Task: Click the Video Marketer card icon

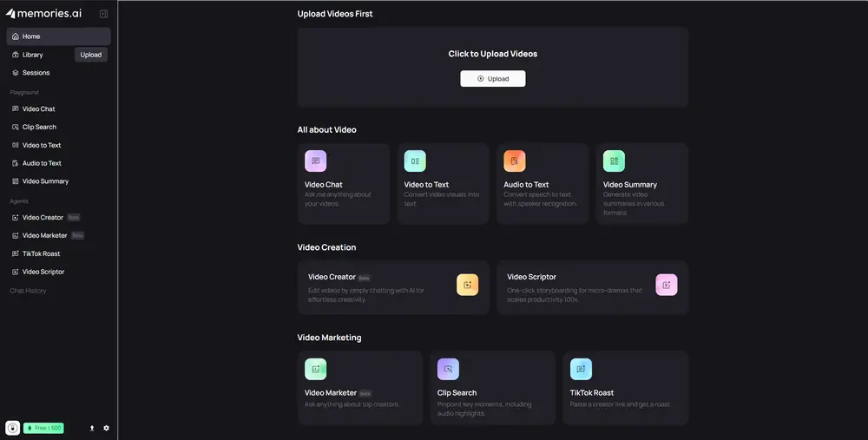Action: pyautogui.click(x=316, y=369)
